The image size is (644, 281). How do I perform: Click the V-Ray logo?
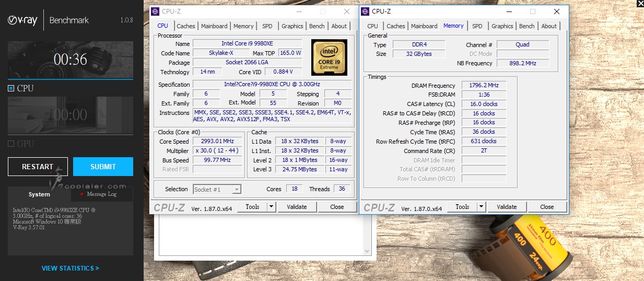coord(21,20)
